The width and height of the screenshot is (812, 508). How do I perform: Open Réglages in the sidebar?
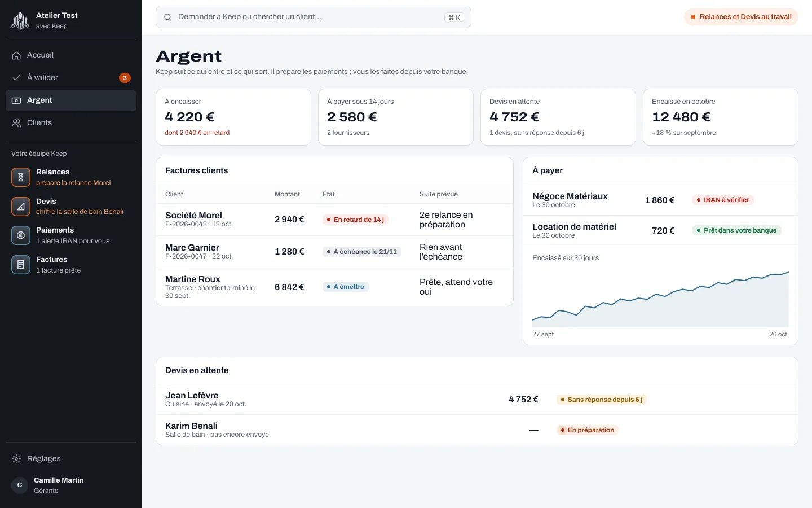point(71,459)
